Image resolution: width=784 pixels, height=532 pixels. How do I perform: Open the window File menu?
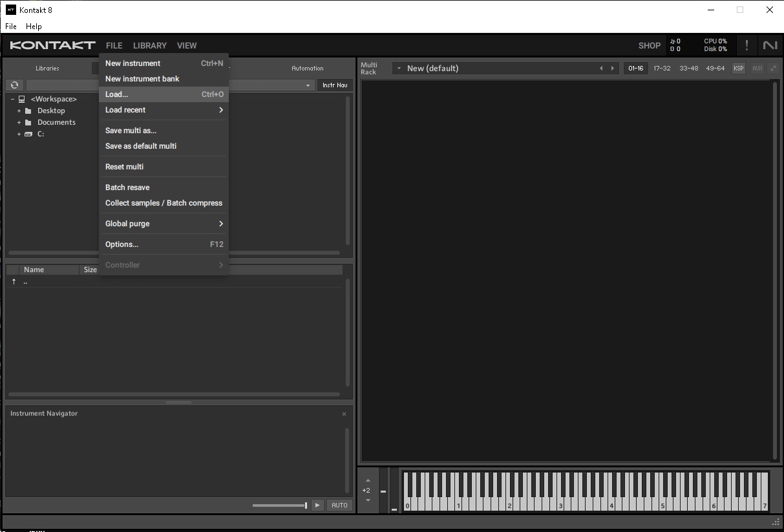click(11, 27)
